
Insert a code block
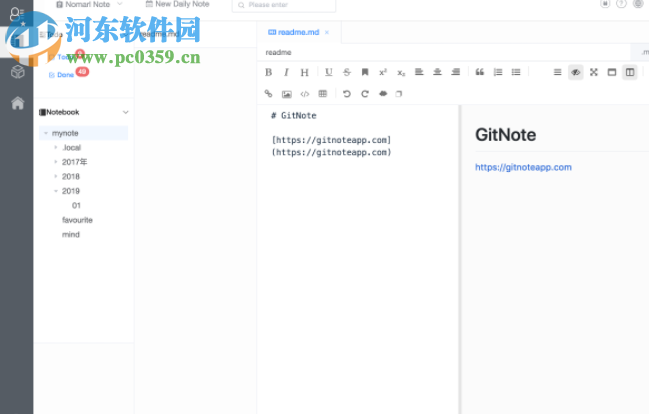305,94
